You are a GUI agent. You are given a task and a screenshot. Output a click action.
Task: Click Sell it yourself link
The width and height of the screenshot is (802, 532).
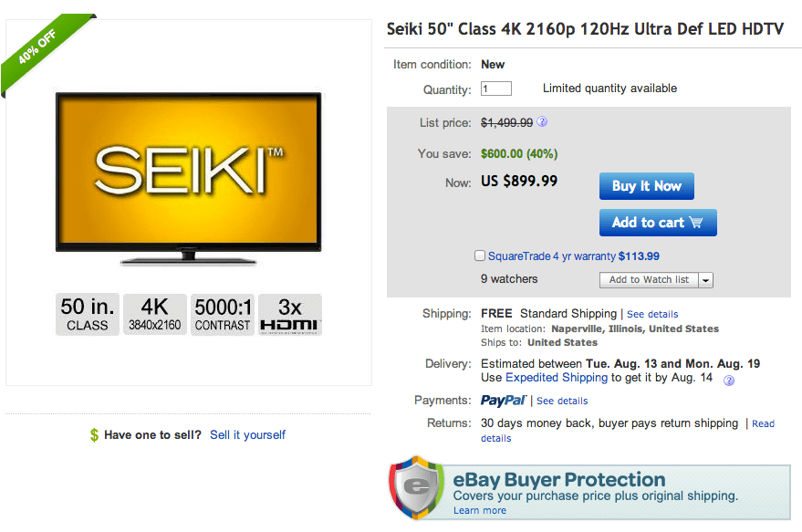[x=247, y=435]
